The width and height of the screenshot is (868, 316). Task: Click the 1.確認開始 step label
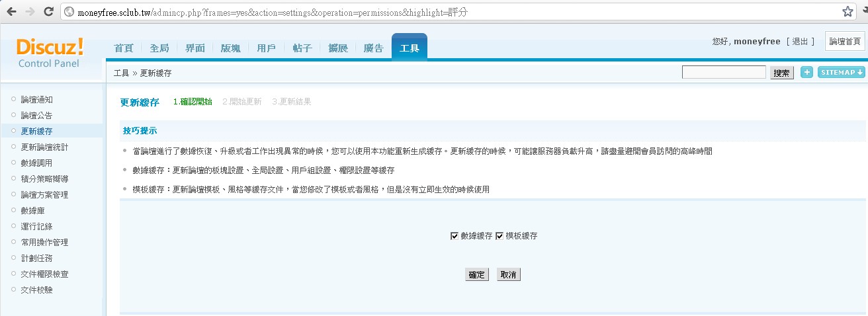coord(193,102)
